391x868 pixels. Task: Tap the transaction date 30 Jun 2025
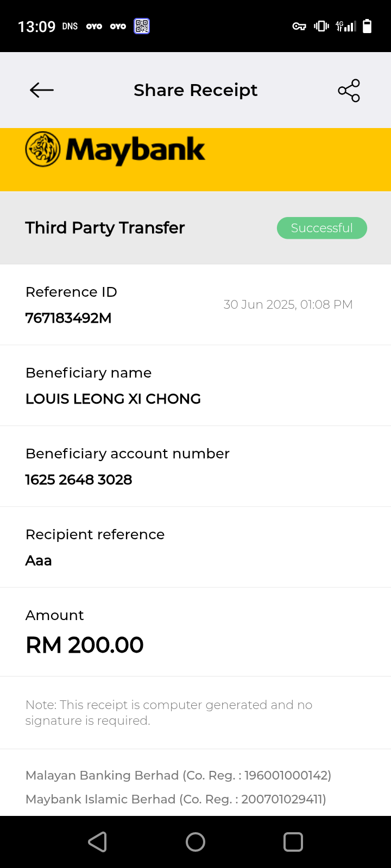(x=288, y=304)
